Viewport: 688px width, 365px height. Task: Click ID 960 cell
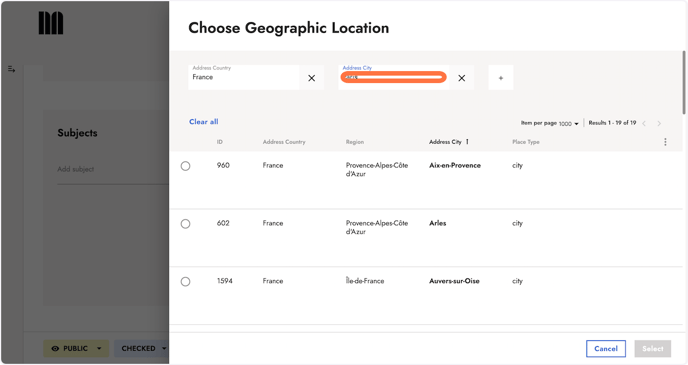pyautogui.click(x=223, y=165)
